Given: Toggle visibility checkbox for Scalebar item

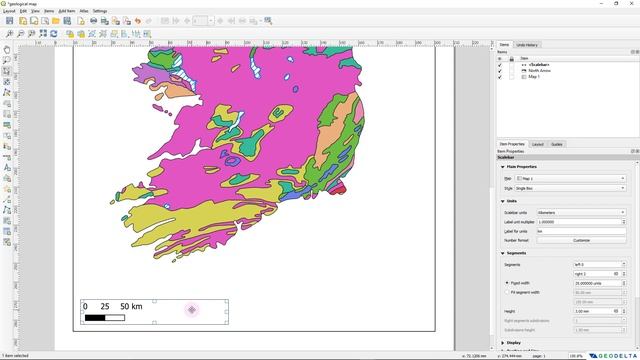Looking at the screenshot, I should (500, 65).
